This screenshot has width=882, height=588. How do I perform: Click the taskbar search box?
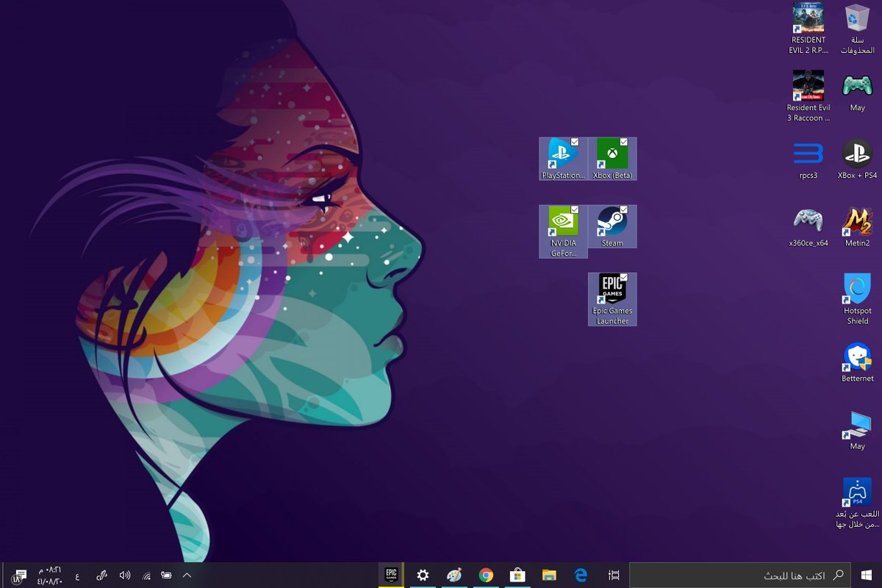coord(740,575)
